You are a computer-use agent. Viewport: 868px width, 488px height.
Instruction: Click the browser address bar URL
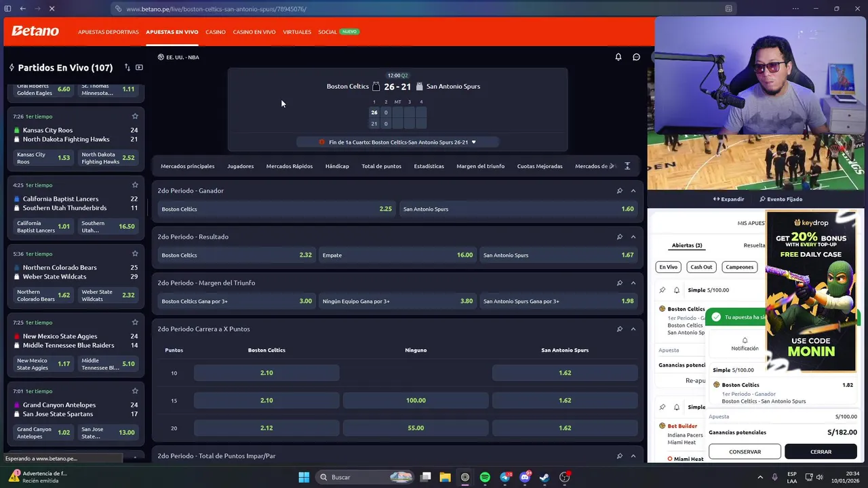tap(216, 9)
